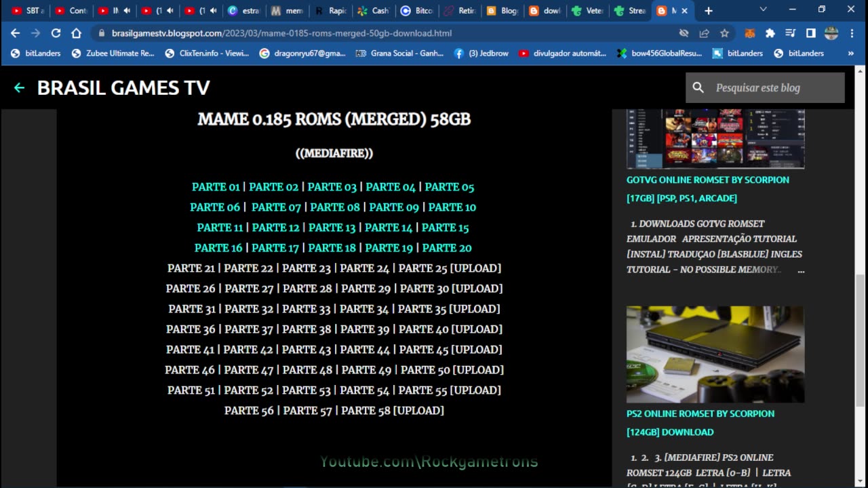Screen dimensions: 868x488
Task: Open Chrome three-dot menu
Action: click(852, 33)
